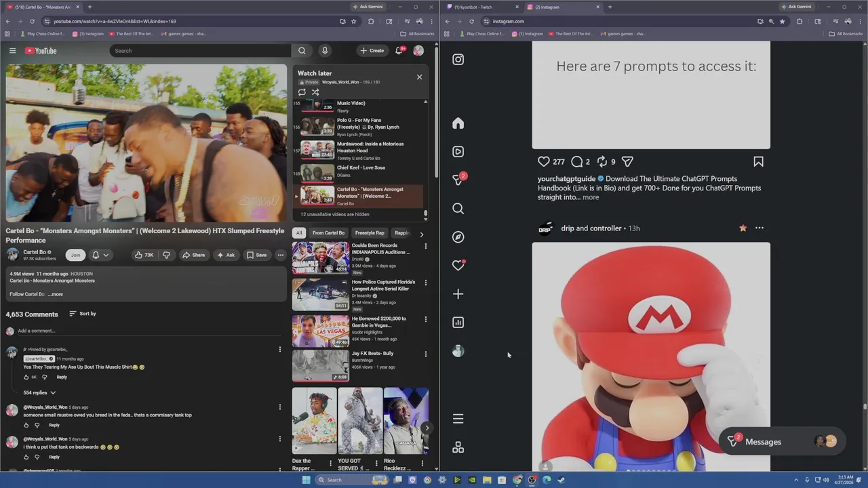
Task: Click the Add a comment field
Action: 149,331
